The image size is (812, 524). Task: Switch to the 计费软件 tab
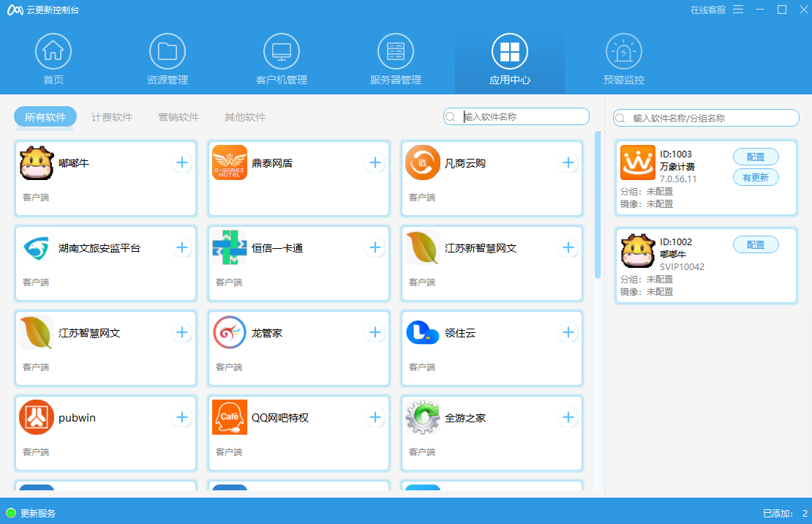point(111,116)
